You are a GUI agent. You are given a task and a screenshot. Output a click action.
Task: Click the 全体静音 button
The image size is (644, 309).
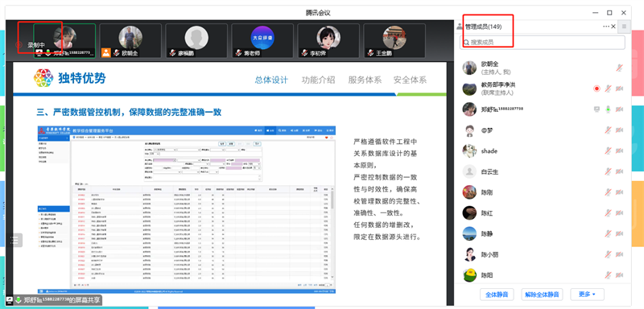click(497, 295)
